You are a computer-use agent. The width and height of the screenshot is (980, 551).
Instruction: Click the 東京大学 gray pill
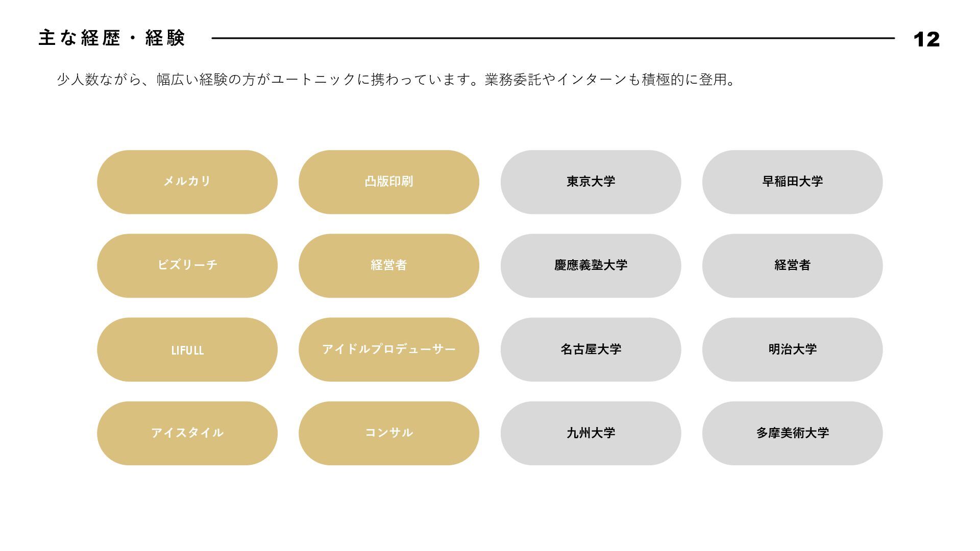[591, 182]
